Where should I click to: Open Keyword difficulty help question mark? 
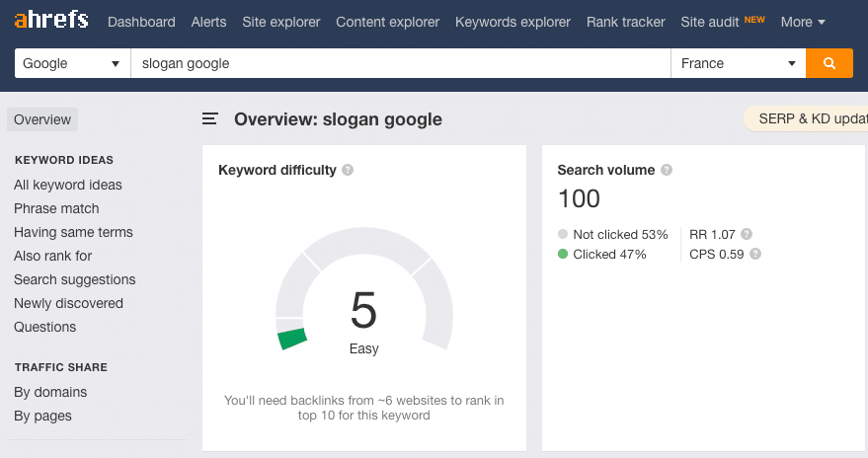coord(348,170)
